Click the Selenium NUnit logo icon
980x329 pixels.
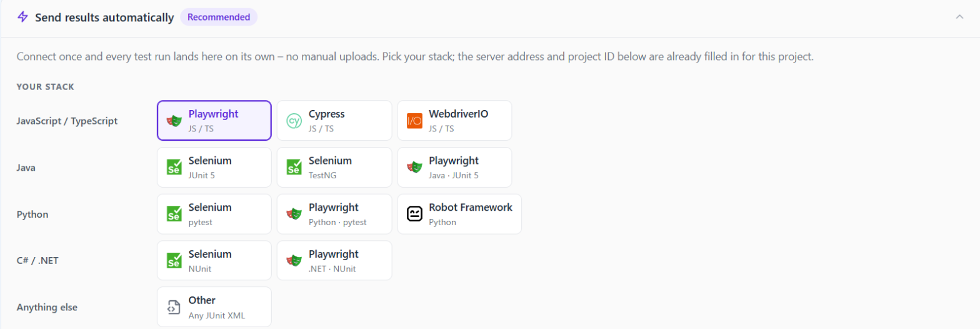174,261
